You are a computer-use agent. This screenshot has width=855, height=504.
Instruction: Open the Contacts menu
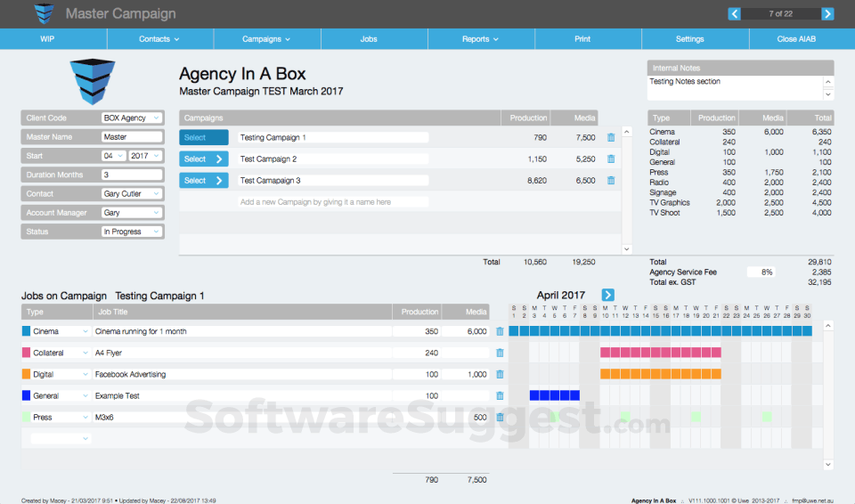160,38
